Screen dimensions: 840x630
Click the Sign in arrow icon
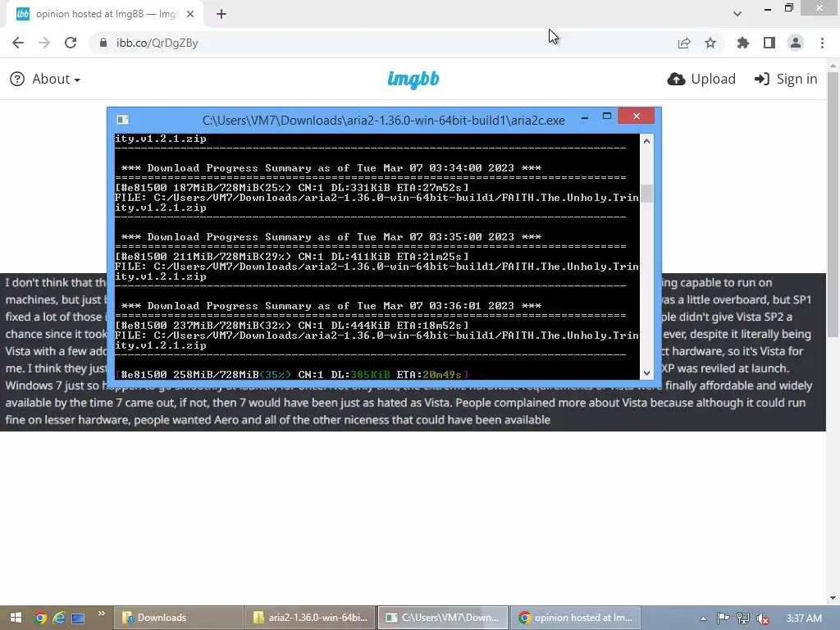pos(761,80)
